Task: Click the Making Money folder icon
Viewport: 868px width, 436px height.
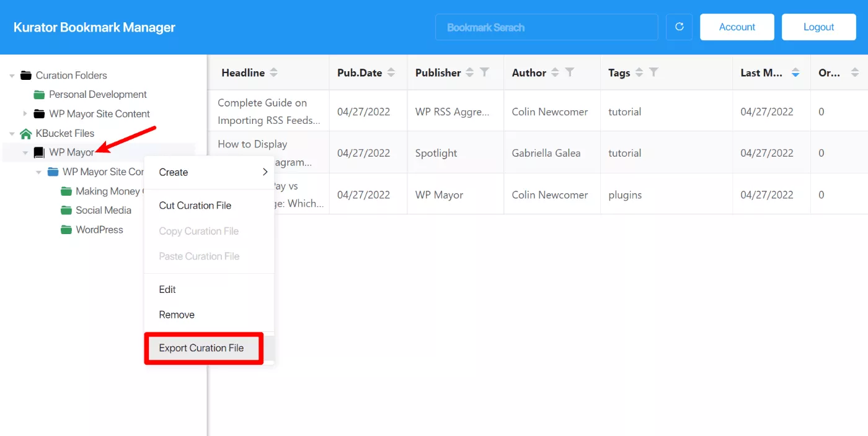Action: pos(66,191)
